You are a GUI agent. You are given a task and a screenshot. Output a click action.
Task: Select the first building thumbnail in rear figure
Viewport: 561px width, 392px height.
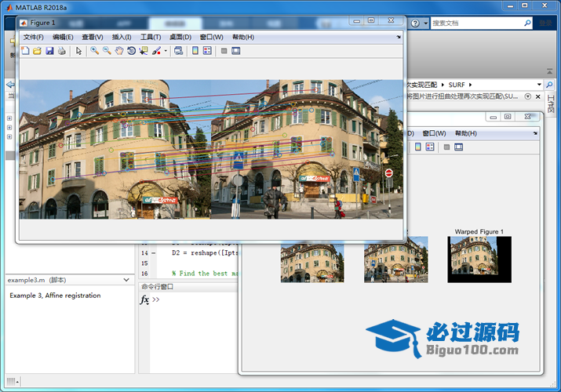pyautogui.click(x=312, y=263)
